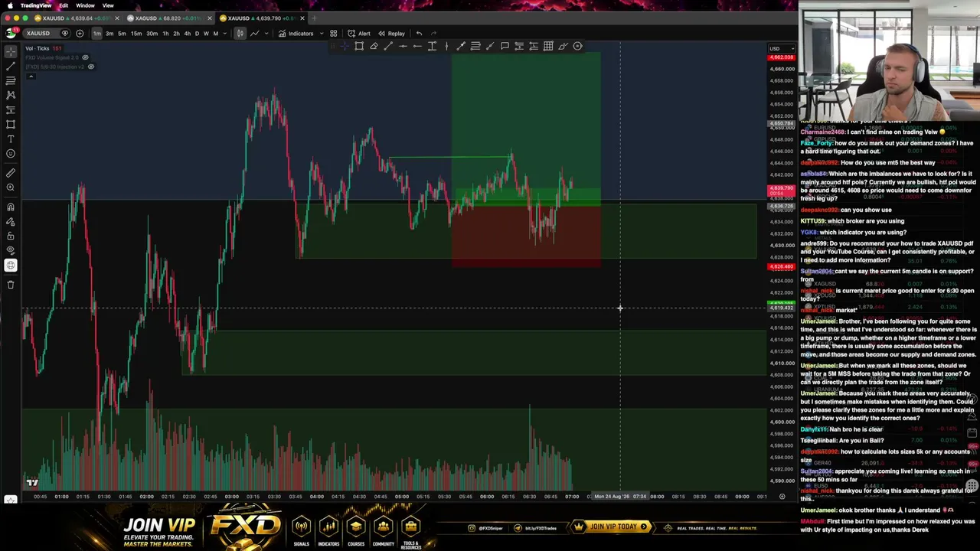
Task: Open the emoji icons tool in left sidebar
Action: [11, 153]
